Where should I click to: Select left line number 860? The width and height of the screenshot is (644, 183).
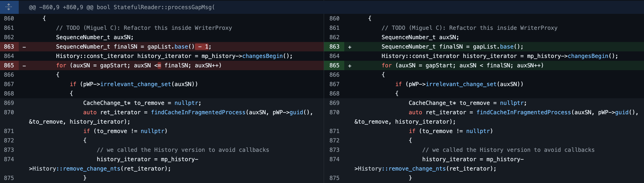pos(9,19)
